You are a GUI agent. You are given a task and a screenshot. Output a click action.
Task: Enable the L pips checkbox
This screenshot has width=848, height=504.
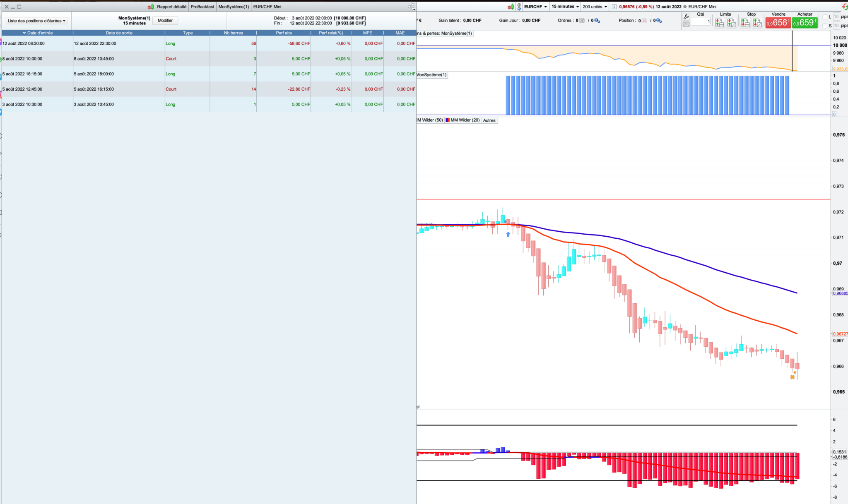click(825, 17)
